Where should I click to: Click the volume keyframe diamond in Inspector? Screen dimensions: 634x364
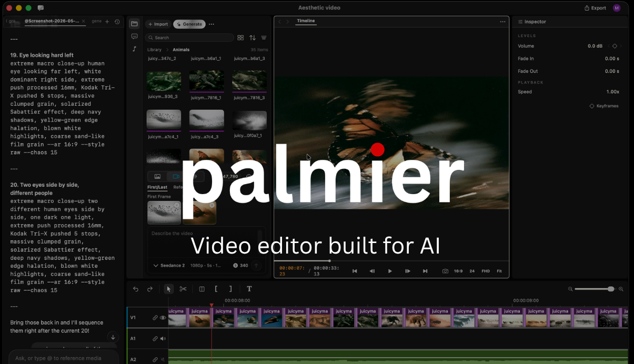tap(615, 46)
